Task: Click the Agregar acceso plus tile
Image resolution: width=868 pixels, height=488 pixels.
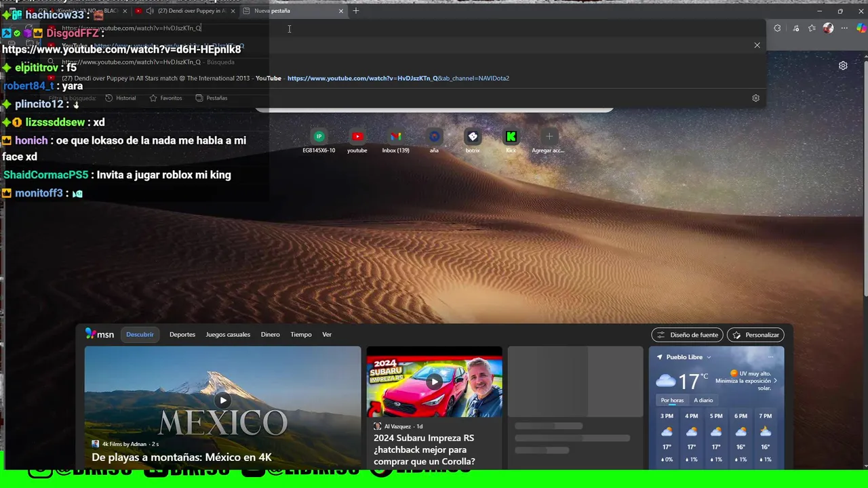Action: point(549,141)
